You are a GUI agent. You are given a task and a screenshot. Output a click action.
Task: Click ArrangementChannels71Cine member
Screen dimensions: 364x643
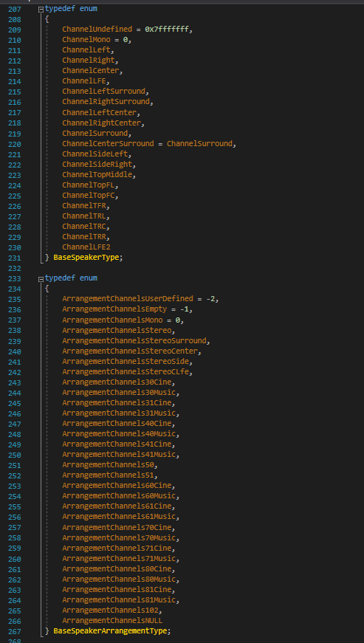pos(117,549)
